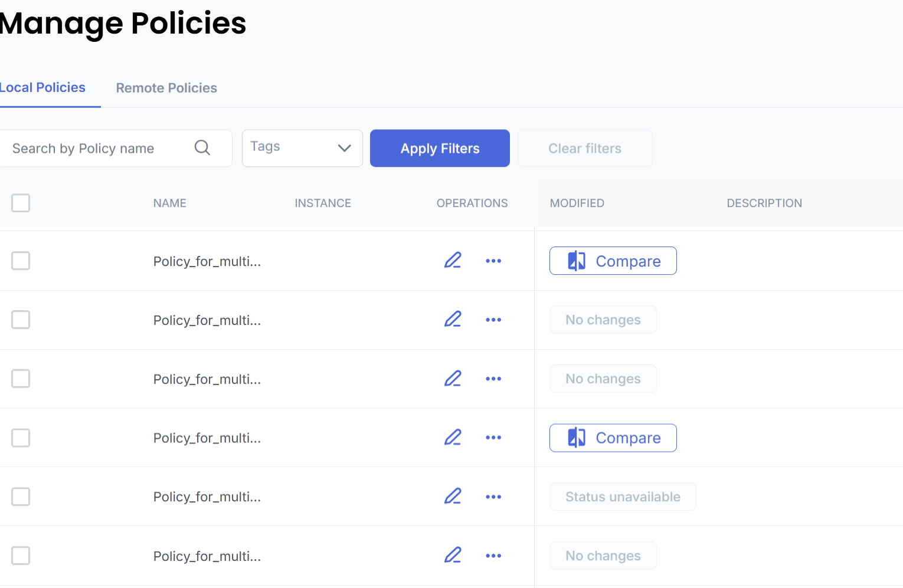The height and width of the screenshot is (588, 903).
Task: Select the Local Policies tab
Action: [x=43, y=88]
